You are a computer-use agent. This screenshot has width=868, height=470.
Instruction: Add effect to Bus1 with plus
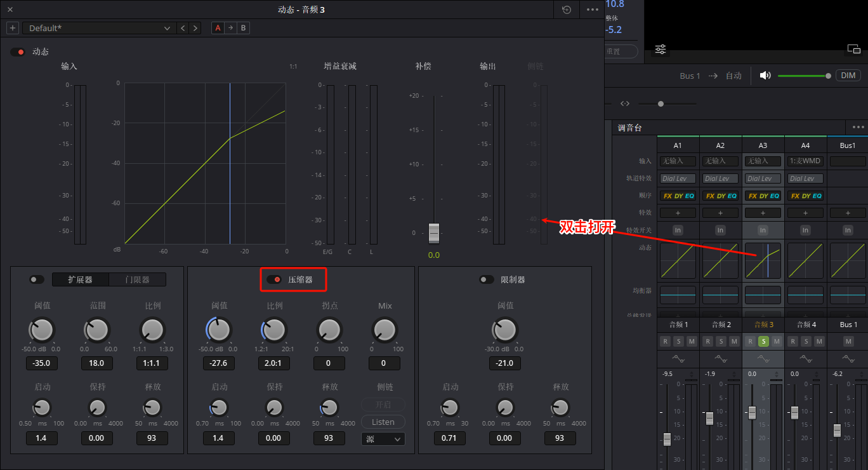pyautogui.click(x=848, y=213)
